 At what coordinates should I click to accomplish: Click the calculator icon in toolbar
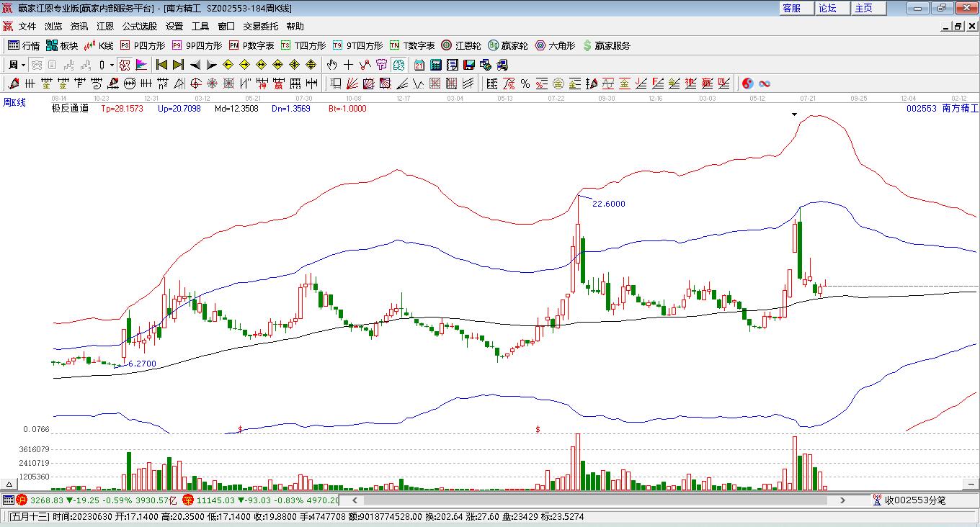435,65
